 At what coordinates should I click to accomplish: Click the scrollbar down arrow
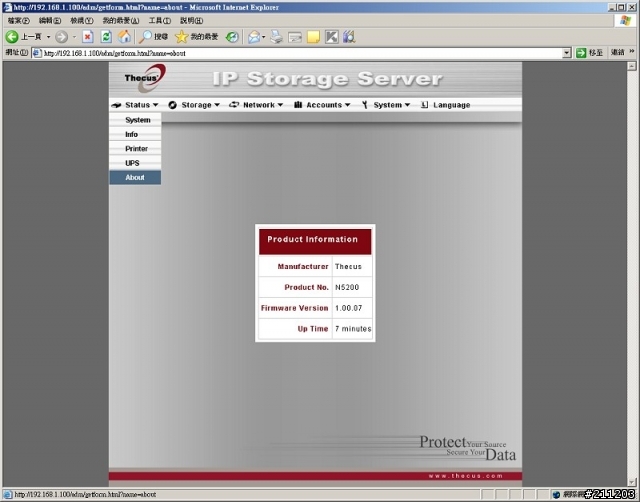point(632,482)
